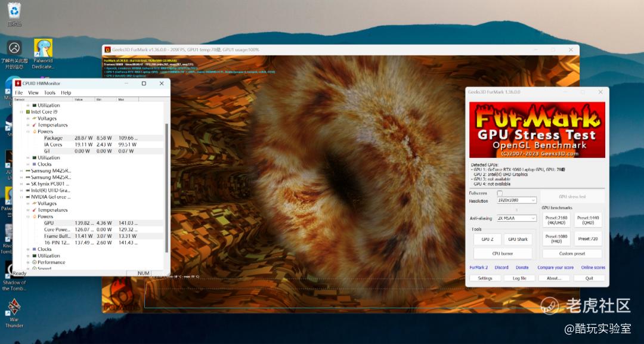Expand Temperatures under NVIDIA GeForce

coord(28,210)
